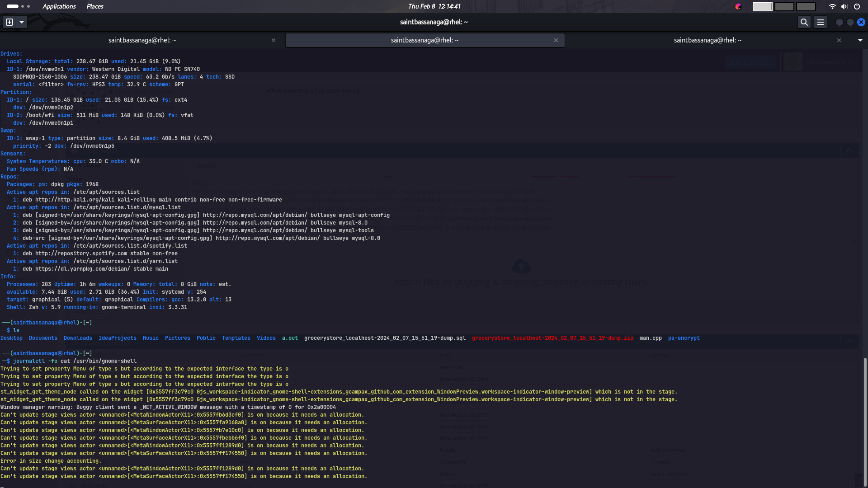Click the new tab icon button

coord(9,22)
